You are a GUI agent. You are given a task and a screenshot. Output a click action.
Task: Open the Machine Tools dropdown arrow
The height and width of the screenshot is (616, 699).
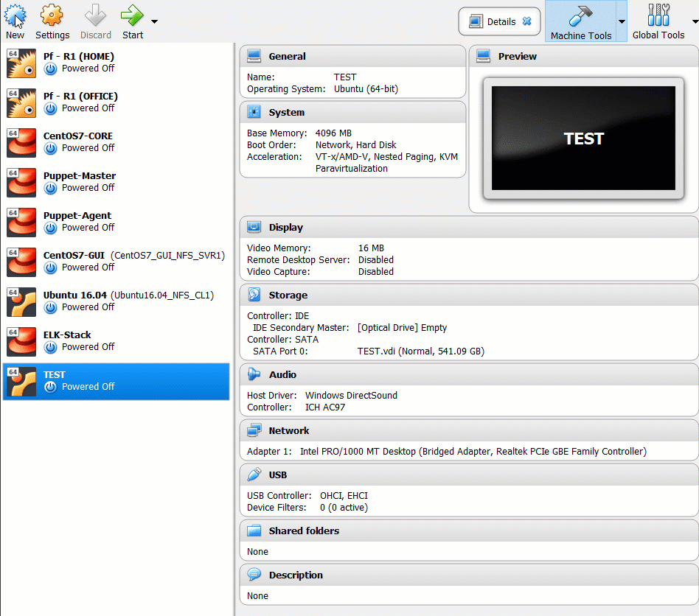622,21
